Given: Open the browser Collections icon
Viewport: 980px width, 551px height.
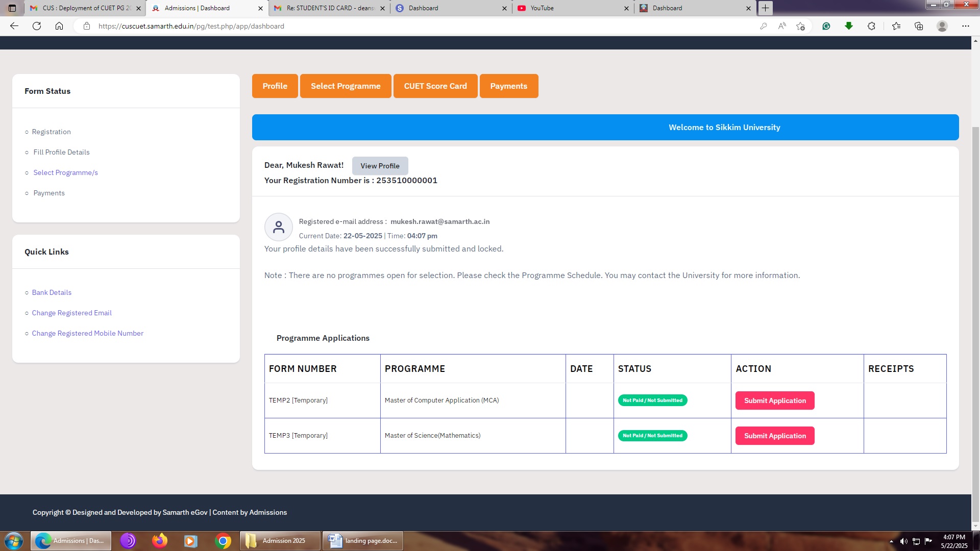Looking at the screenshot, I should click(x=919, y=26).
